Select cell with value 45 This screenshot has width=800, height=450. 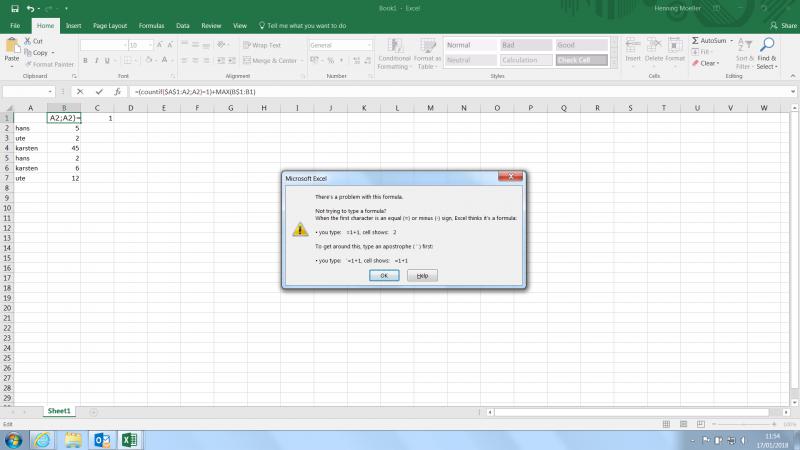click(64, 148)
